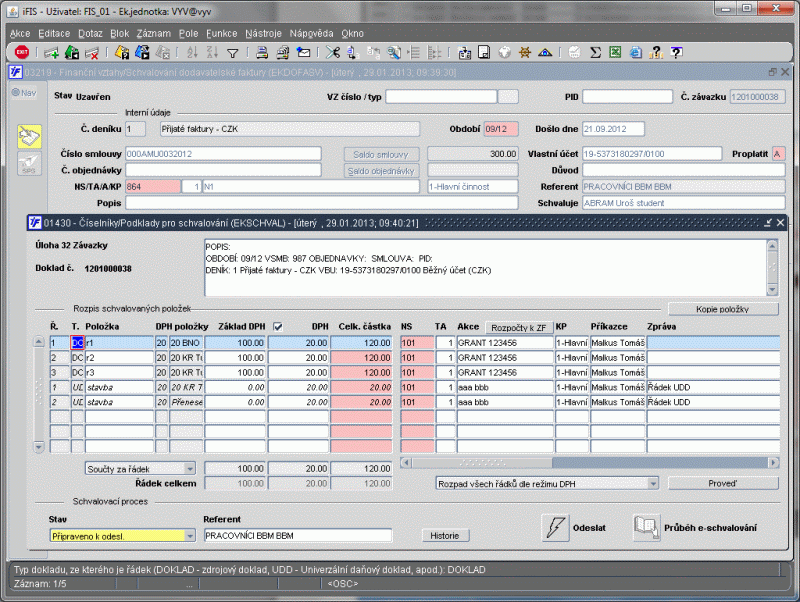Click the horizontal scrollbar under items table
Screen dimensions: 800x602
click(x=590, y=463)
